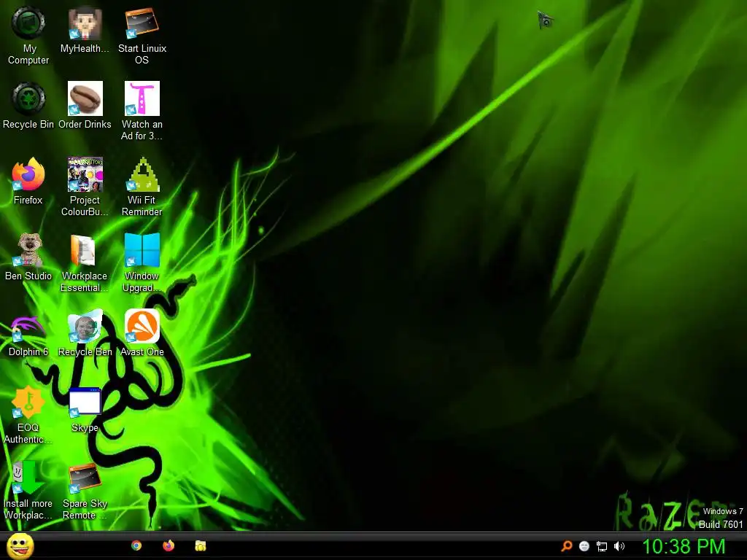This screenshot has width=747, height=560.
Task: Click the 10:38 PM clock
Action: [x=684, y=546]
